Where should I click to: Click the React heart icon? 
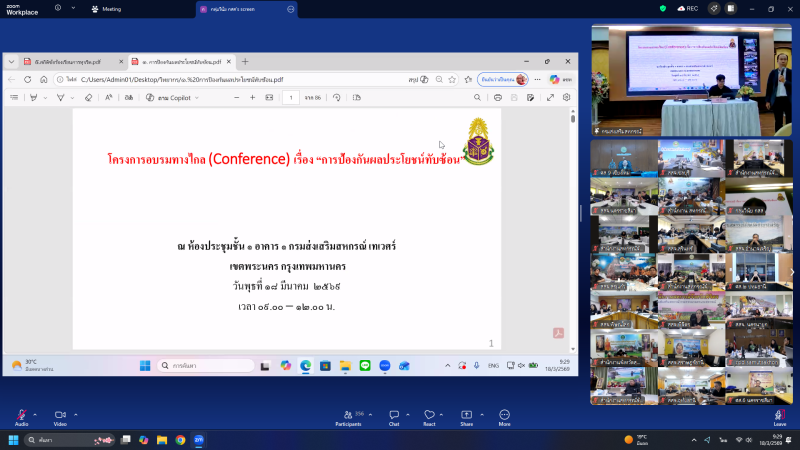pos(429,415)
